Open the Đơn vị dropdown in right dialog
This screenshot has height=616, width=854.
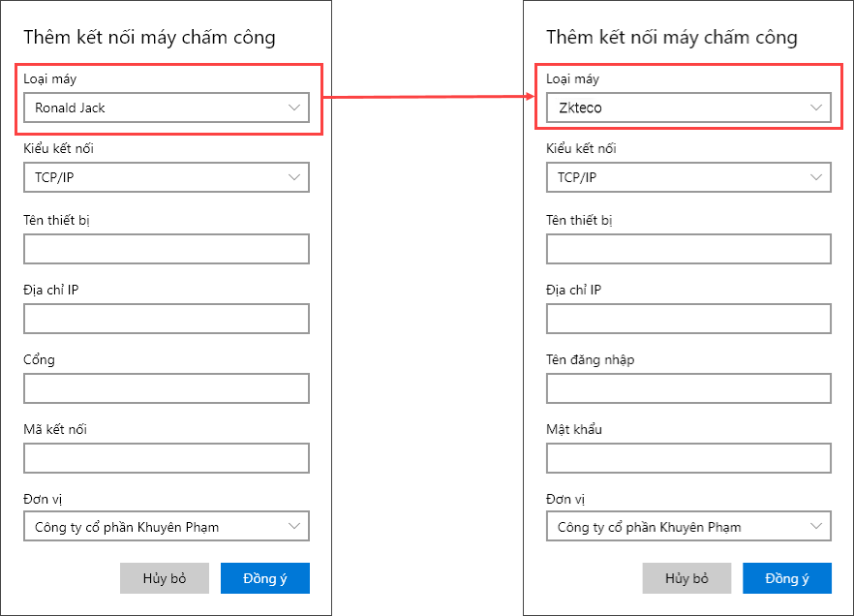point(688,527)
